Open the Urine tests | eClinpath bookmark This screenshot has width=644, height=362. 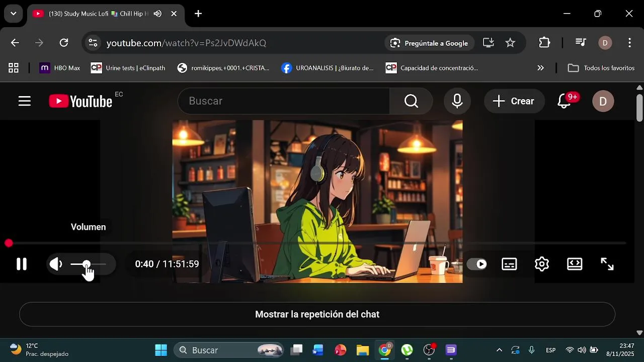click(x=128, y=68)
